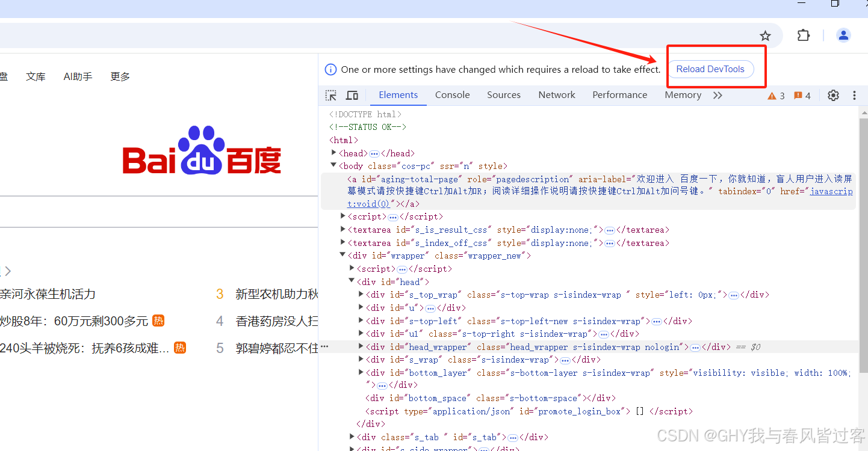Select the script promote_login_box line
This screenshot has width=868, height=451.
pyautogui.click(x=529, y=411)
